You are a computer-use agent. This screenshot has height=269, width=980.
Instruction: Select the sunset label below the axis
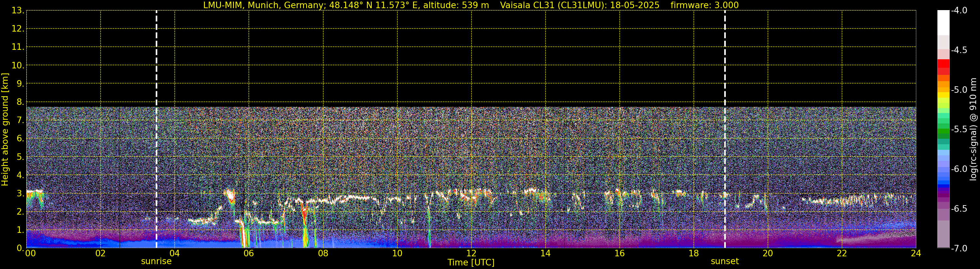click(x=724, y=262)
